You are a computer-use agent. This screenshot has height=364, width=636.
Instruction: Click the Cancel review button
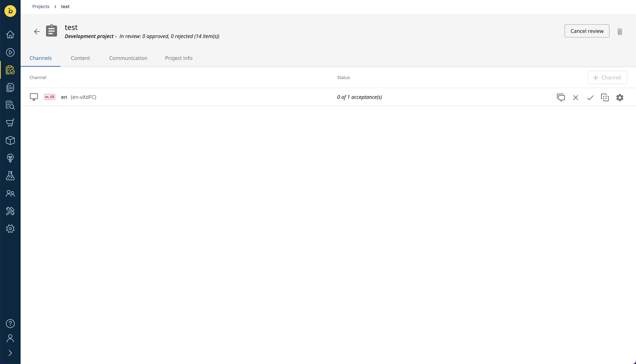click(x=587, y=31)
